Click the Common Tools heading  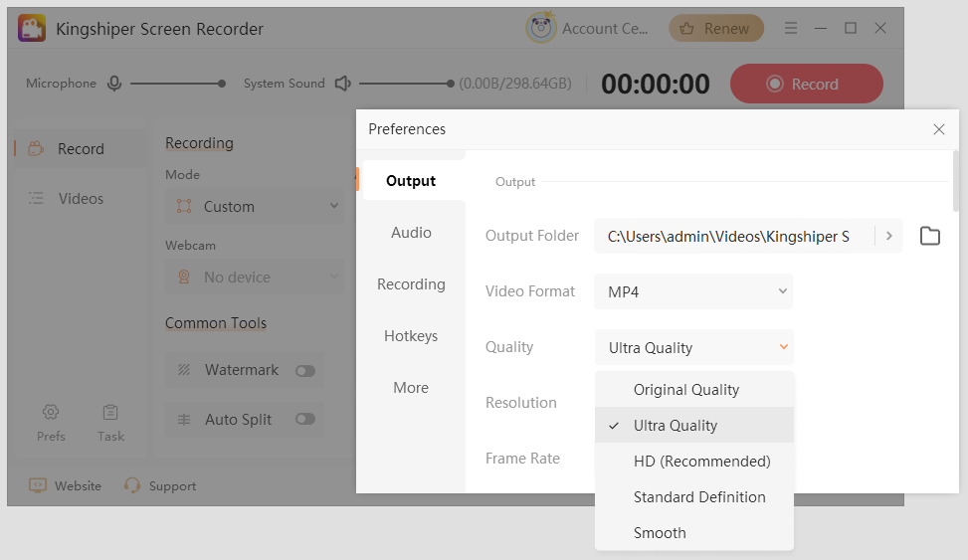[x=216, y=323]
